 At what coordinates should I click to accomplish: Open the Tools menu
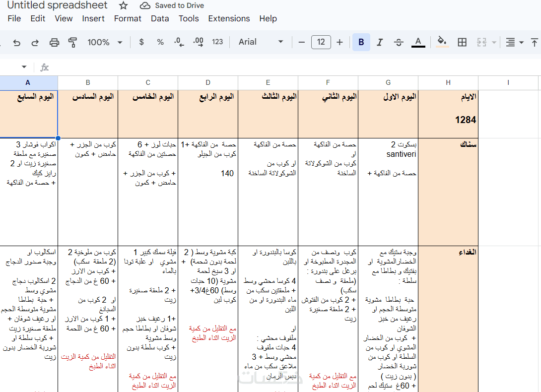(189, 19)
